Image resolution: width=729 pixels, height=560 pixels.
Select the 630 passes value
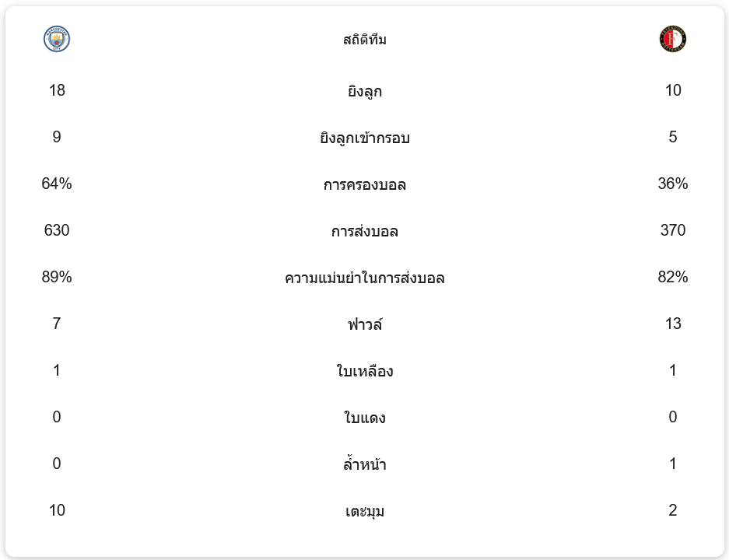click(x=57, y=230)
